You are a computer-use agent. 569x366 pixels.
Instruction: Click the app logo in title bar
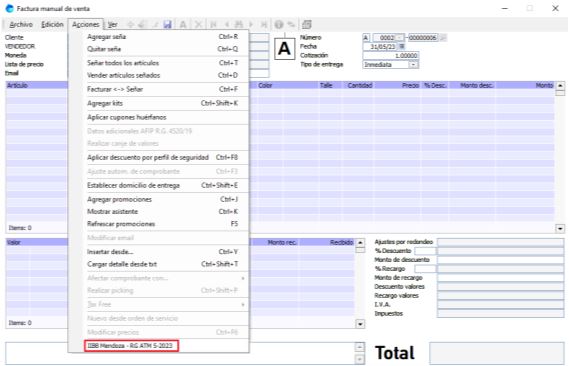[9, 8]
